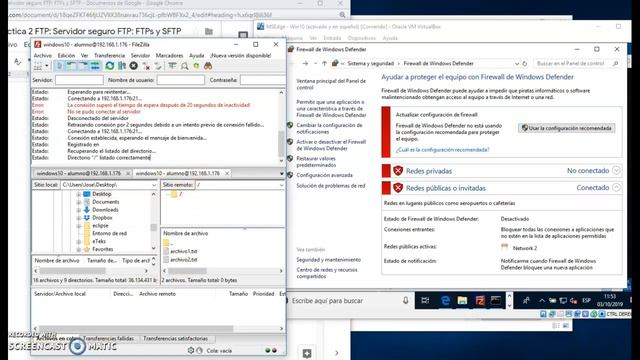Toggle the message log display in FileZilla toolbar

[x=60, y=66]
